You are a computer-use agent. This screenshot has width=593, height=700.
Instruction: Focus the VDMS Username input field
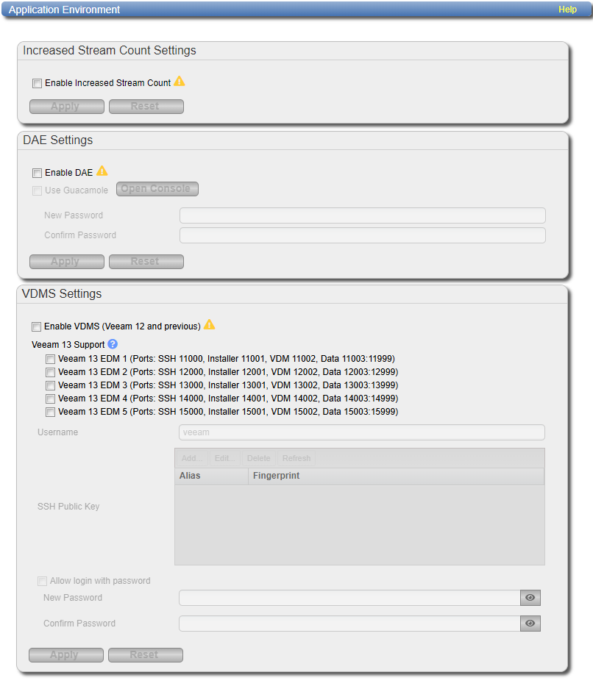361,432
